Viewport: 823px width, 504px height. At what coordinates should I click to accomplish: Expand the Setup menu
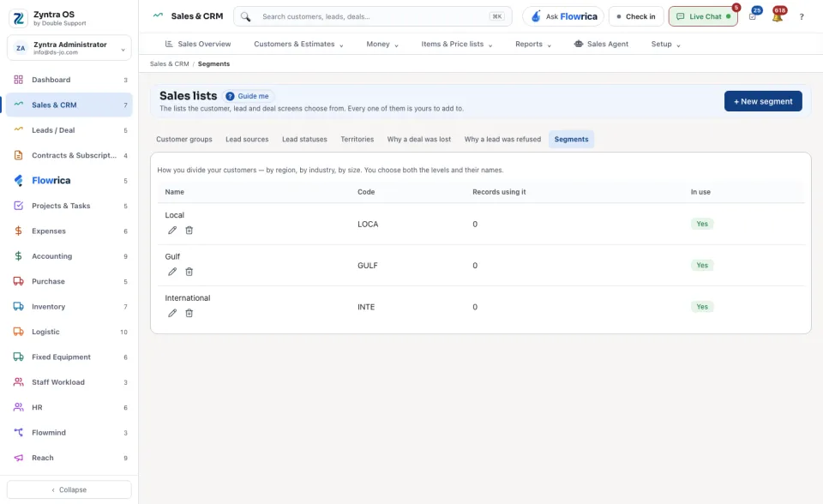pos(665,44)
